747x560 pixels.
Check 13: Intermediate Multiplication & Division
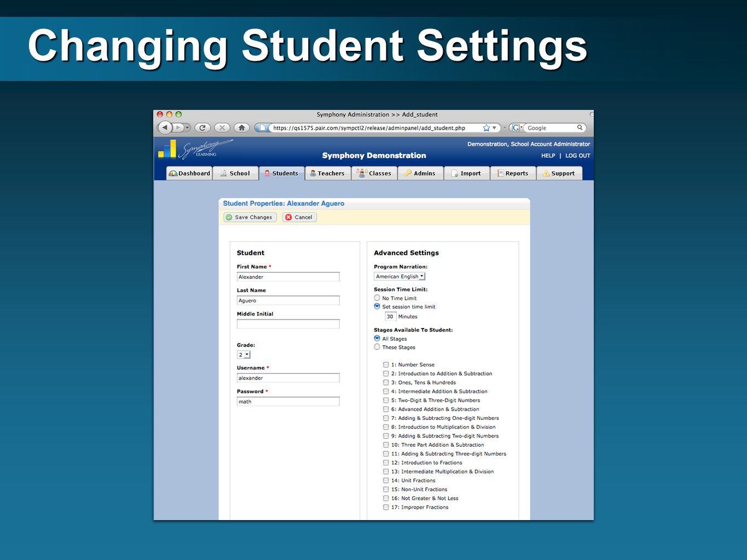(386, 471)
